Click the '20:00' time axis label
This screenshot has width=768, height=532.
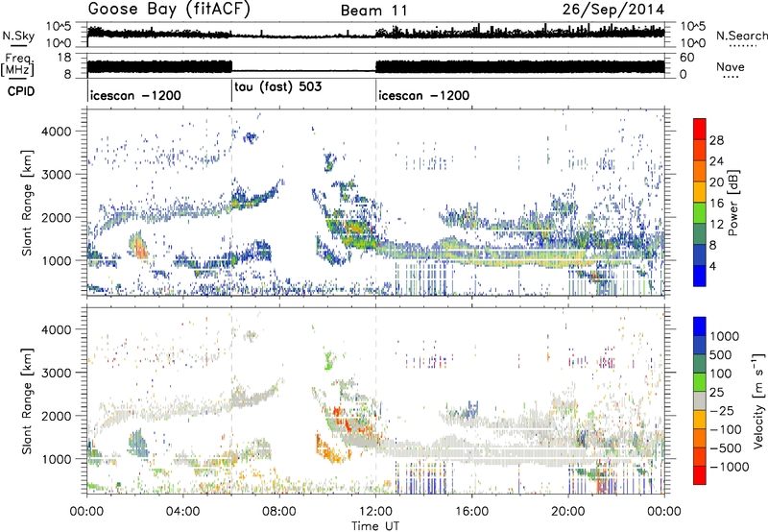(x=568, y=512)
